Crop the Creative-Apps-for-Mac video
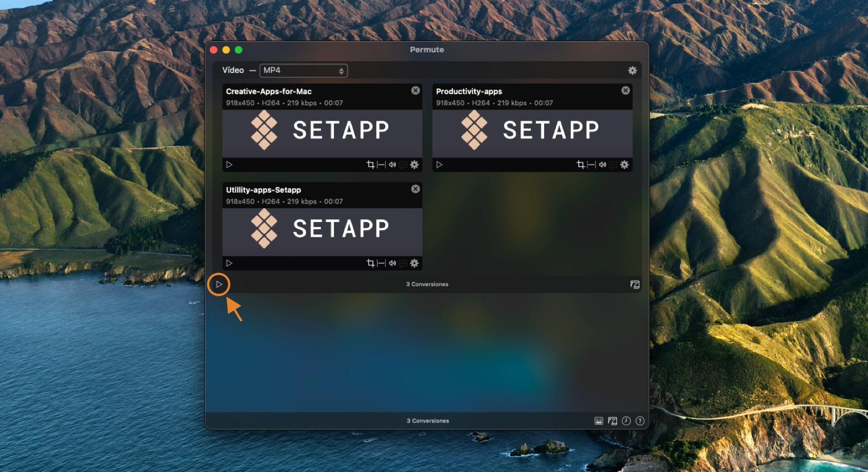Screen dimensions: 868x472 [371, 165]
